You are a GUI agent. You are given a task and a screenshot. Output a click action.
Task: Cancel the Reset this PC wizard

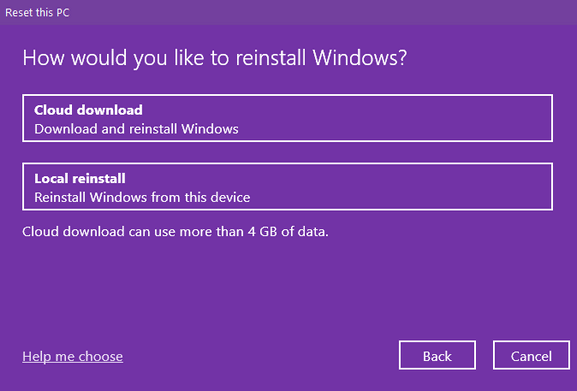(531, 355)
